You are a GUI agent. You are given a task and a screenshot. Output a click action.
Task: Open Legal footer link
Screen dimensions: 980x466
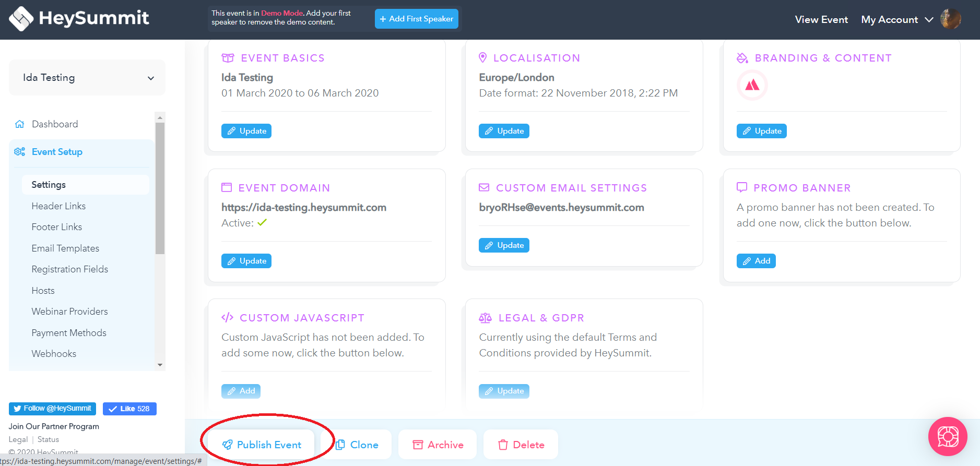tap(18, 439)
